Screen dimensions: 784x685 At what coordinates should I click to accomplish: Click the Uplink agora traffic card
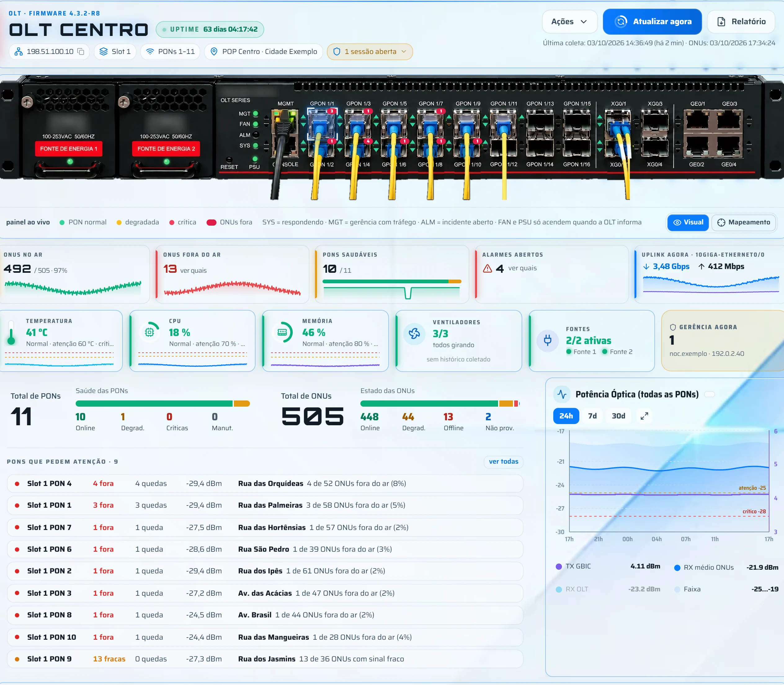click(710, 274)
